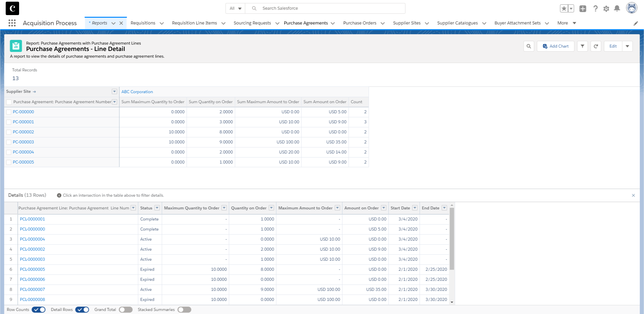Expand the dropdown arrow next to Edit
Viewport: 644px width, 314px height.
[627, 46]
